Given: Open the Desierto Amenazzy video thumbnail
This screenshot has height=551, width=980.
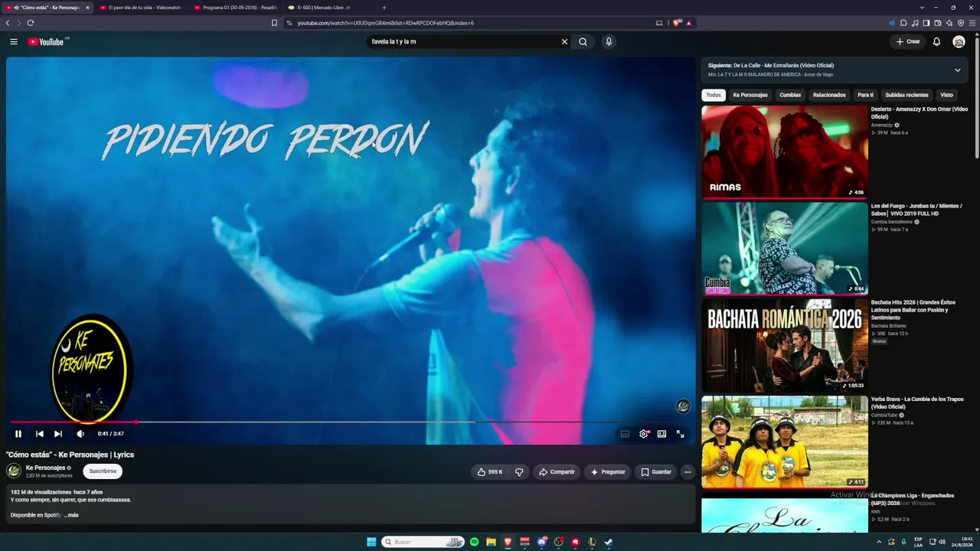Looking at the screenshot, I should tap(785, 152).
